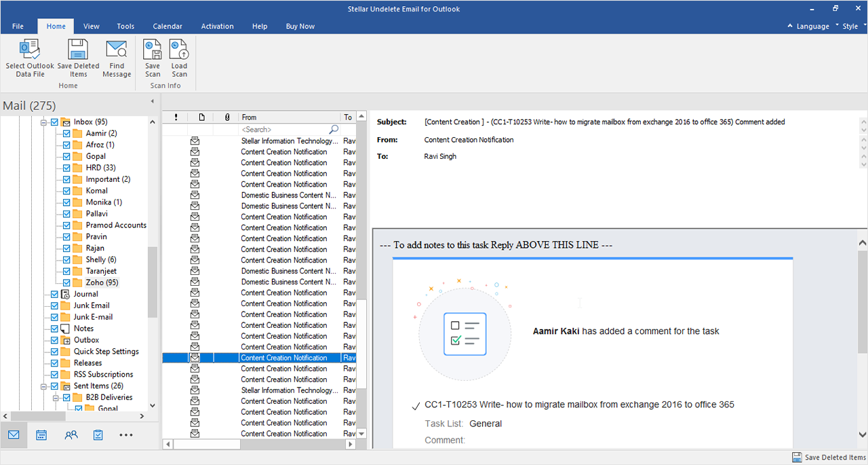Image resolution: width=868 pixels, height=465 pixels.
Task: Collapse the B2B Deliveries tree node
Action: click(56, 397)
